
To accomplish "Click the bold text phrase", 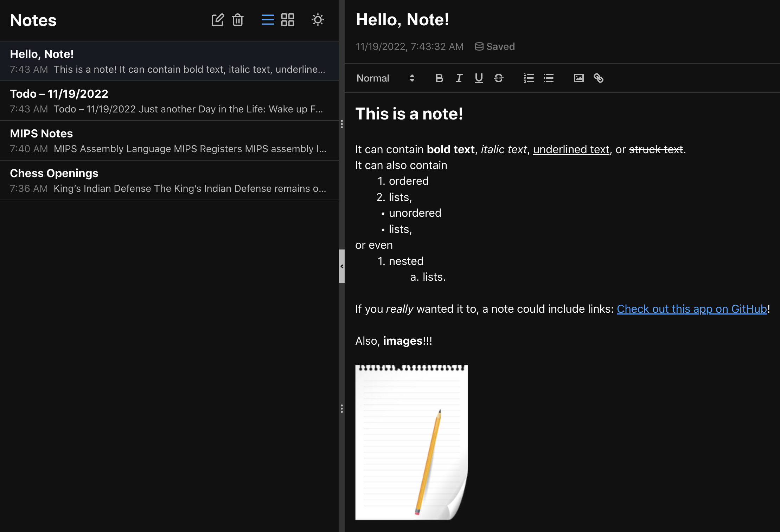I will pyautogui.click(x=450, y=149).
